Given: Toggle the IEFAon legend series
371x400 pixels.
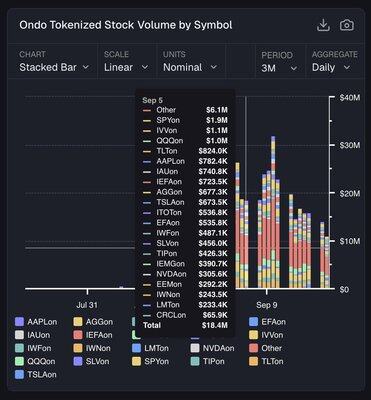Looking at the screenshot, I should point(93,335).
